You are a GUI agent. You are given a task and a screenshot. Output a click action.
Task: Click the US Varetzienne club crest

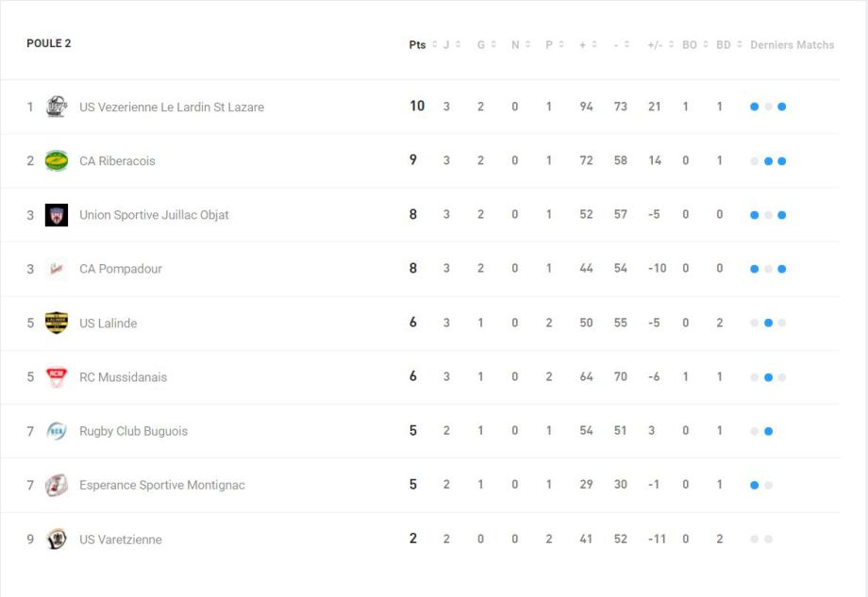point(57,539)
